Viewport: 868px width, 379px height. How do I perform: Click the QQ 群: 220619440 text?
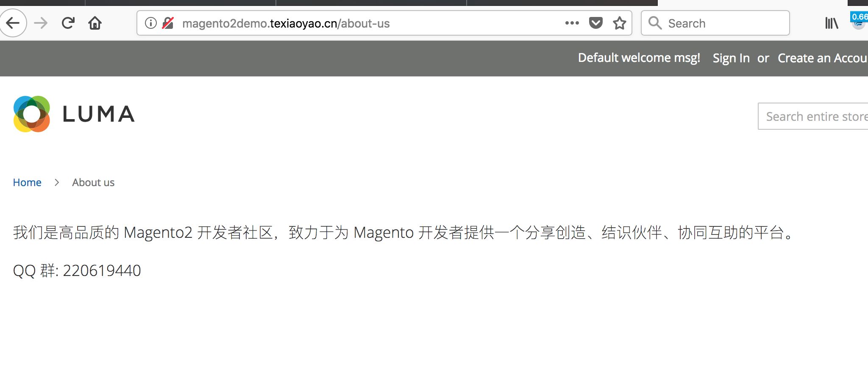point(77,270)
